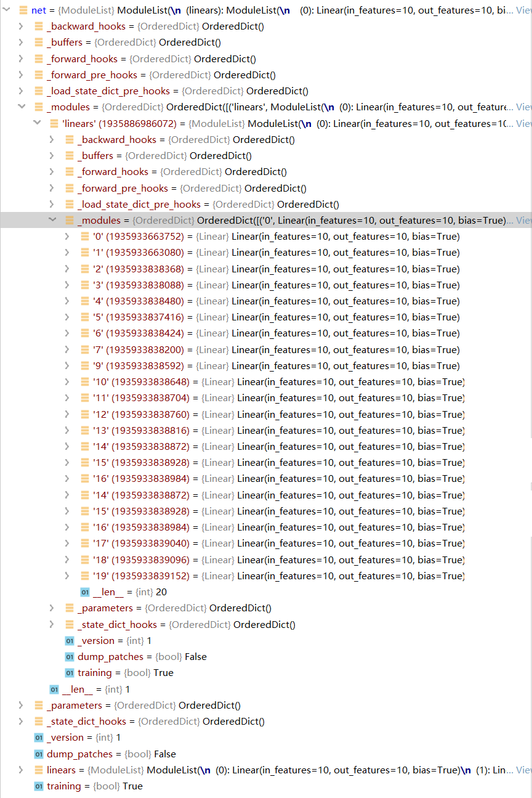Collapse the 'linears' (1935886986072) node

[36, 123]
